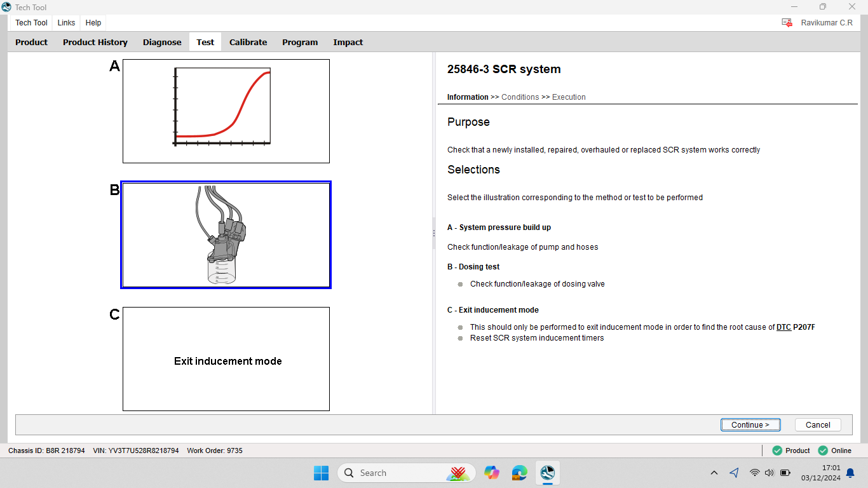
Task: Click the Windows taskbar Search box
Action: [407, 473]
